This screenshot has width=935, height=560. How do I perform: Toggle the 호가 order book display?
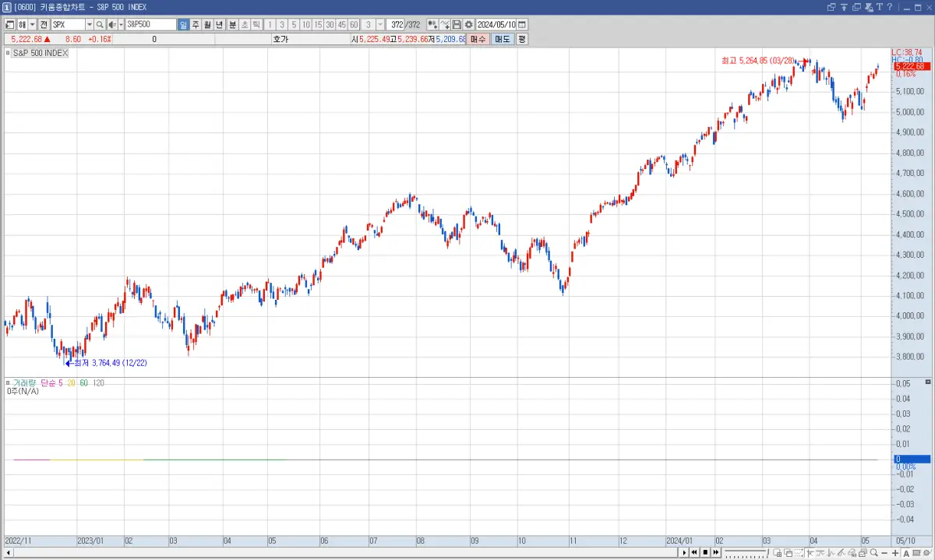(x=280, y=39)
